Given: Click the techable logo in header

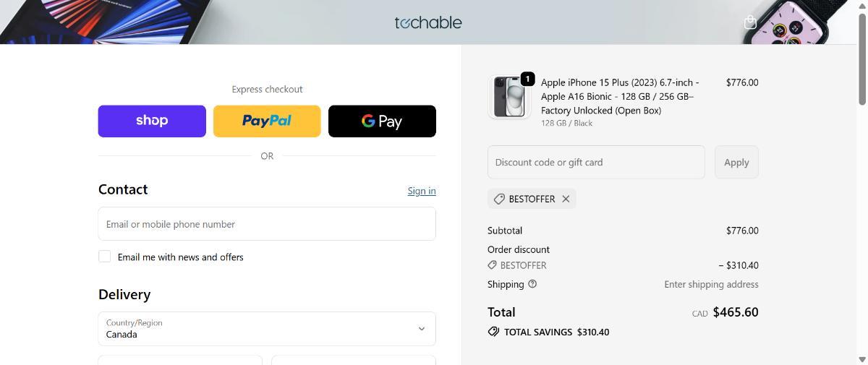Looking at the screenshot, I should click(x=428, y=22).
